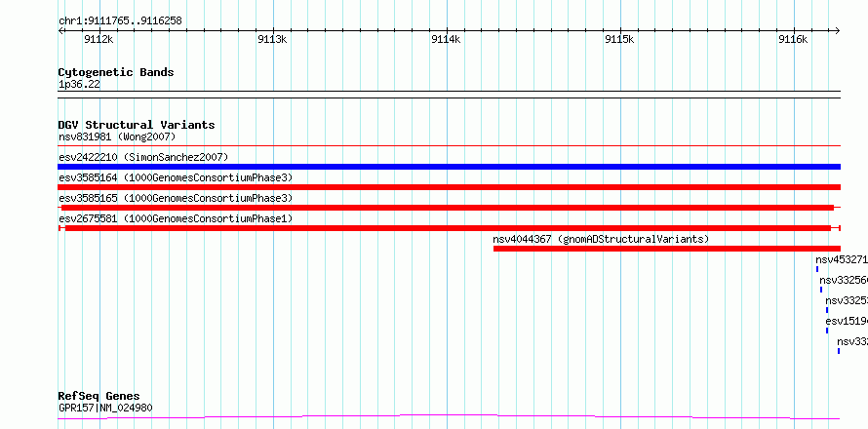The height and width of the screenshot is (429, 868).
Task: Click the 1p36.22 cytogenetic band bar
Action: click(x=449, y=95)
